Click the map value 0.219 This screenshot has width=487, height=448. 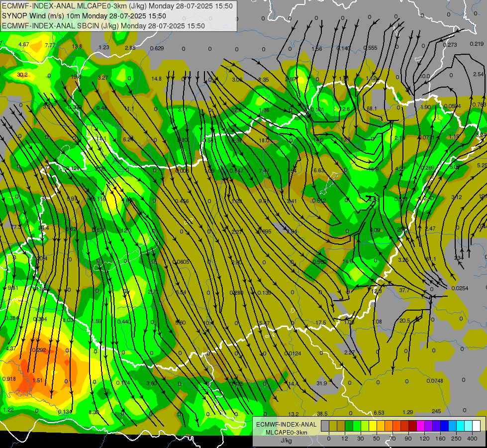(477, 44)
